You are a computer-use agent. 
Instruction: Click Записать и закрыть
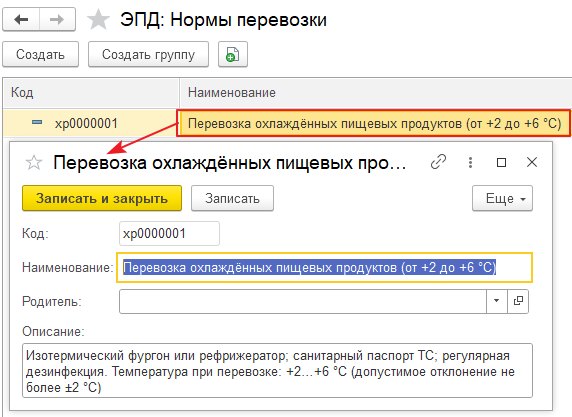(x=102, y=198)
